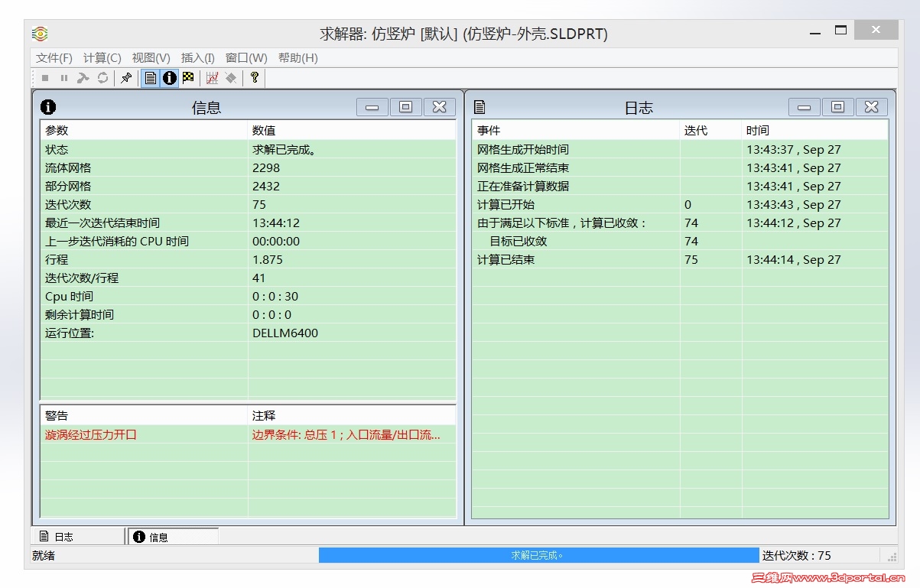Click the yellow question mark help icon
Viewport: 920px width, 588px height.
point(255,78)
